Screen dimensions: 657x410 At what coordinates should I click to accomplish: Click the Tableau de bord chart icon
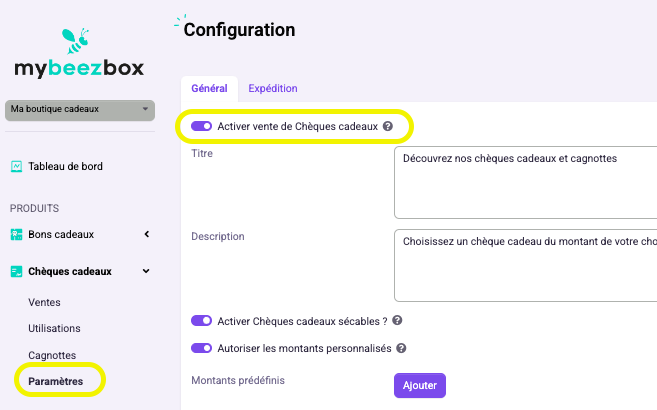(x=16, y=166)
